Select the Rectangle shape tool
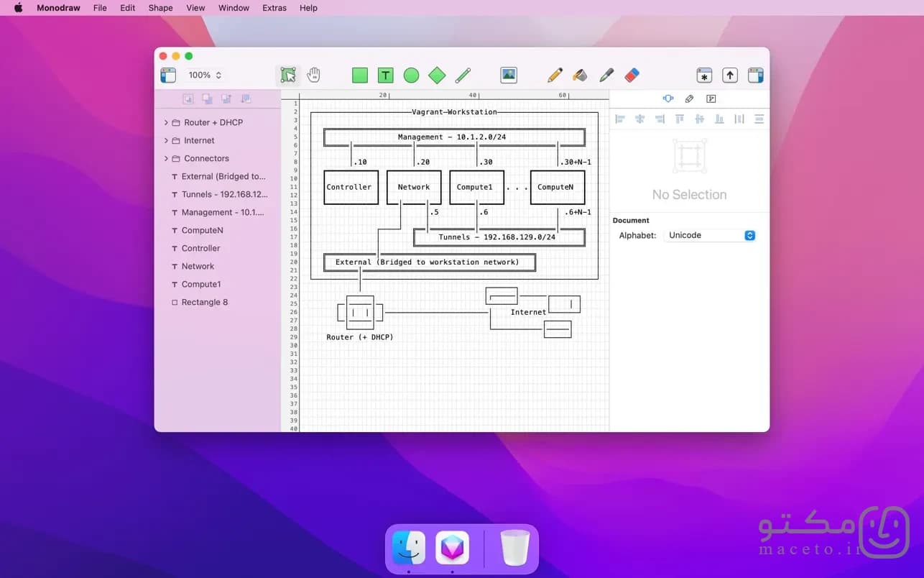 click(360, 75)
